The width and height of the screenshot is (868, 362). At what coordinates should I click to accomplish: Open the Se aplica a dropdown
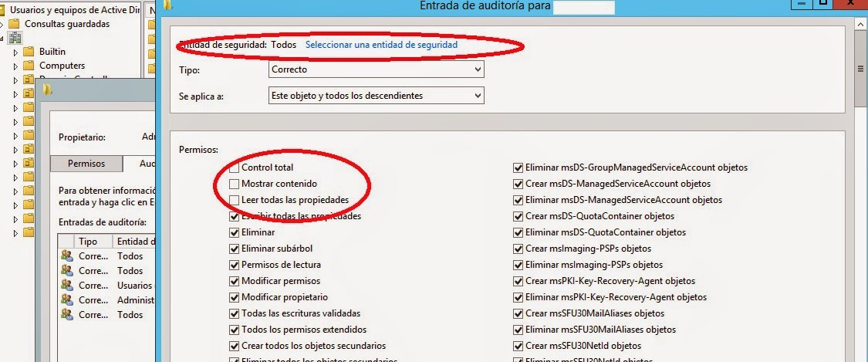(x=376, y=96)
